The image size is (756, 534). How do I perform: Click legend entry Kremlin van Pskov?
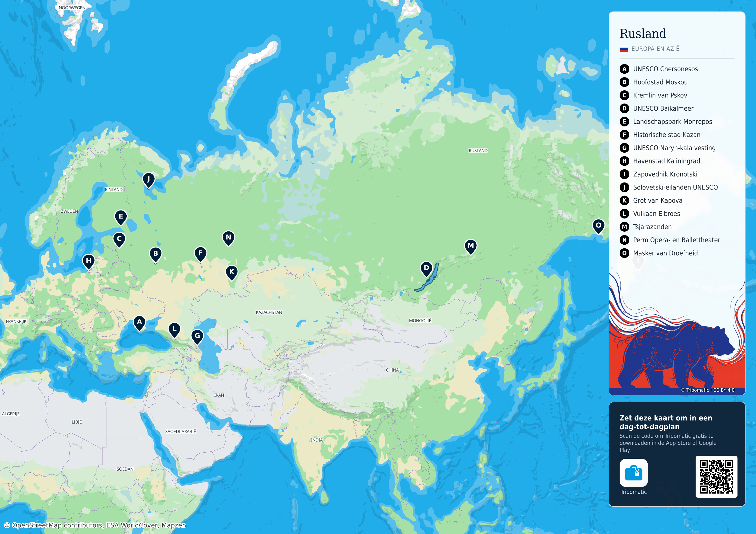point(653,95)
